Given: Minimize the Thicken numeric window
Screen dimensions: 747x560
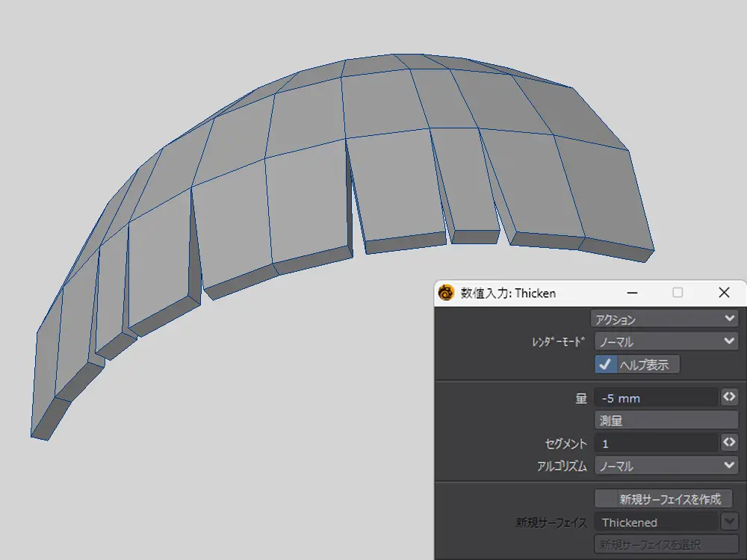Looking at the screenshot, I should [x=632, y=293].
